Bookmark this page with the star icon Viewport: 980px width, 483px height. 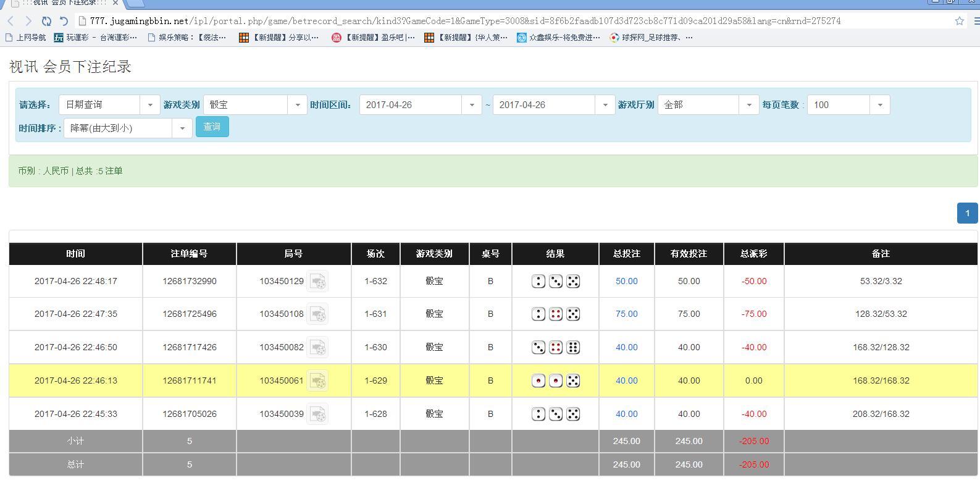(x=959, y=21)
